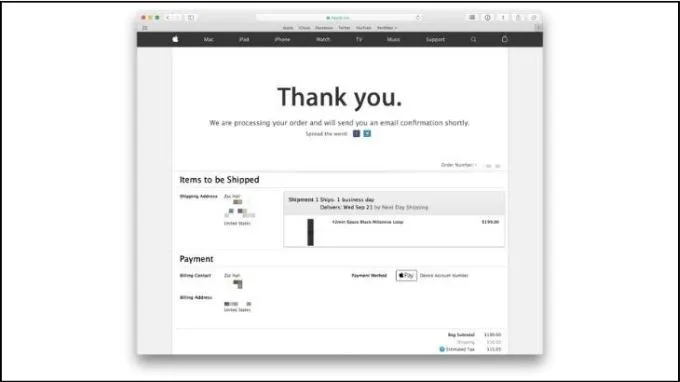Viewport: 680px width, 382px height.
Task: Go back with Safari's back arrow
Action: [x=168, y=18]
